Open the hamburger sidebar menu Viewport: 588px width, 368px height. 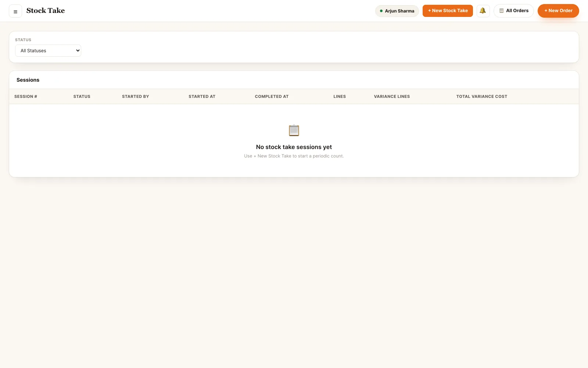point(15,11)
